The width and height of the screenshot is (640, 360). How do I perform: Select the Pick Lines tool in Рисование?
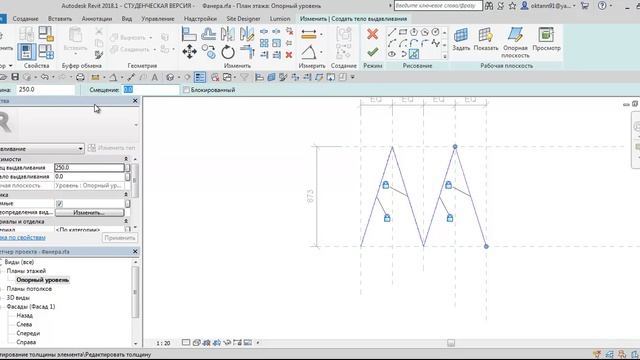[413, 54]
